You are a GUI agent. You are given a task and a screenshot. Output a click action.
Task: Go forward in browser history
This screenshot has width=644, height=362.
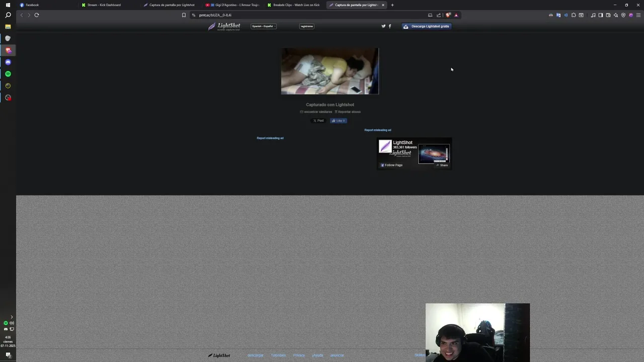click(x=29, y=15)
